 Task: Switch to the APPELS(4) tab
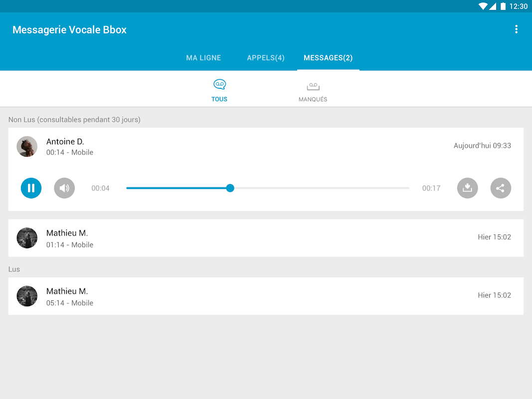click(x=266, y=58)
